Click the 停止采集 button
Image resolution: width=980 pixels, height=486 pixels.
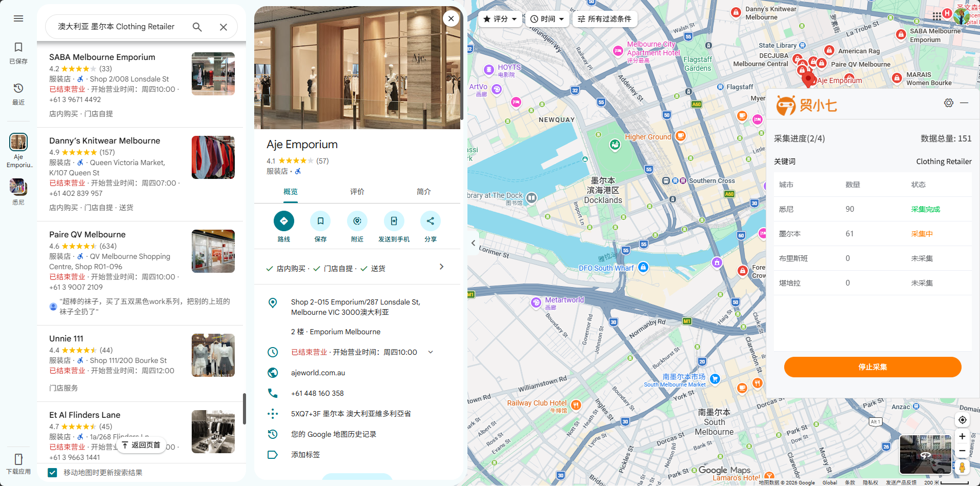click(x=872, y=367)
